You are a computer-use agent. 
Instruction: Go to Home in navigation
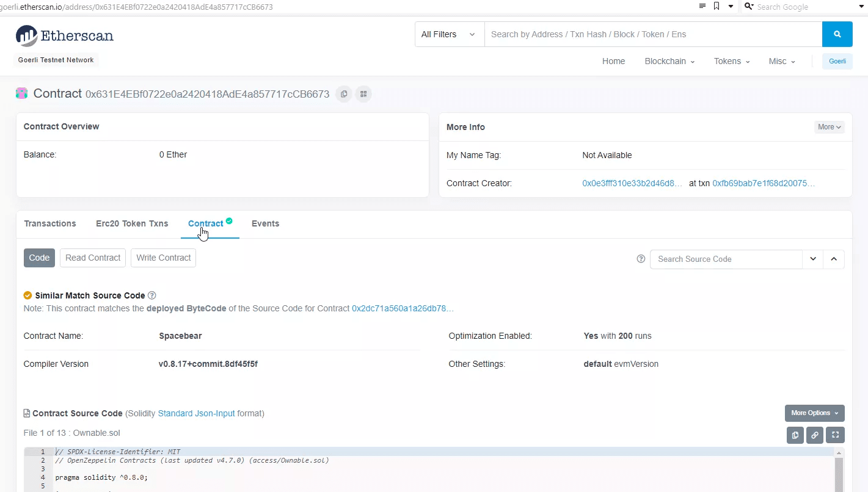tap(613, 61)
